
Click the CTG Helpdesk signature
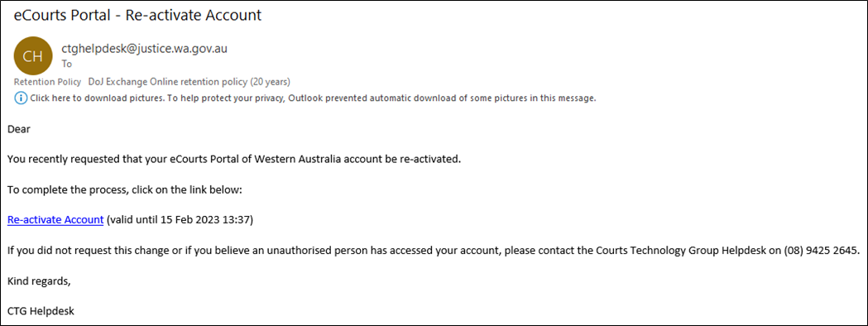click(41, 311)
